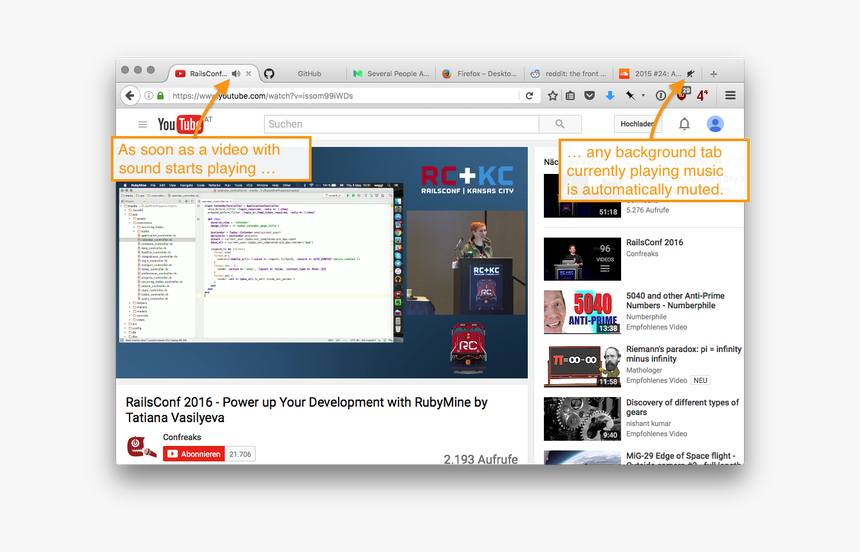
Task: Open the 51:18 suggested video thumbnail
Action: click(582, 196)
